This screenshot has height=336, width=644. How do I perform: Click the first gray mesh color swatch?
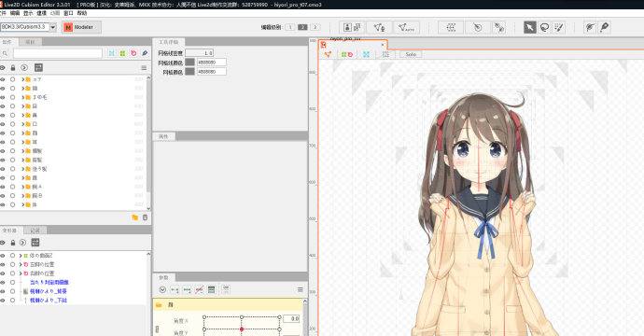pyautogui.click(x=189, y=63)
